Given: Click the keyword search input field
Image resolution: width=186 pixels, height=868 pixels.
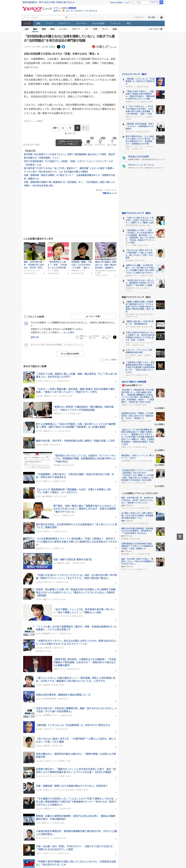Looking at the screenshot, I should 44,17.
